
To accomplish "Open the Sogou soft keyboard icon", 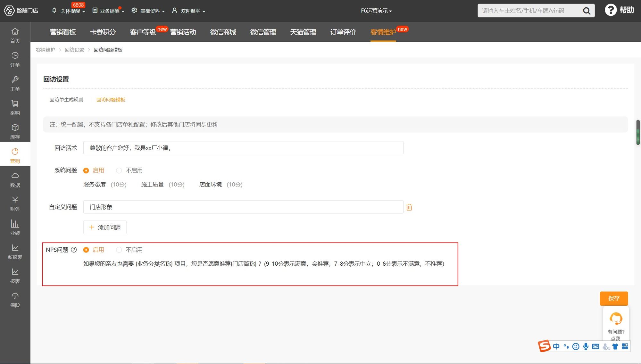I will pyautogui.click(x=595, y=346).
